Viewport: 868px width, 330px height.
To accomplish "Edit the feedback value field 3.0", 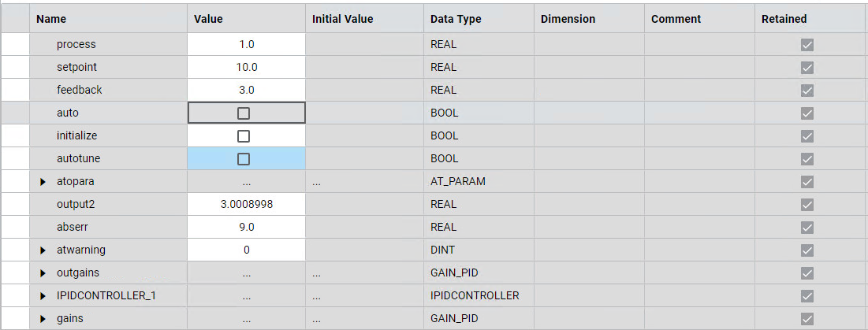I will tap(247, 91).
